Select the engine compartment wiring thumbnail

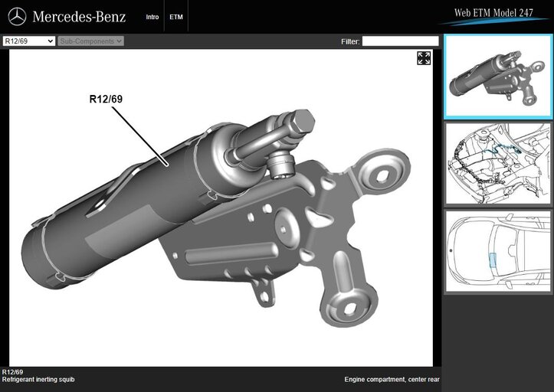pos(498,164)
